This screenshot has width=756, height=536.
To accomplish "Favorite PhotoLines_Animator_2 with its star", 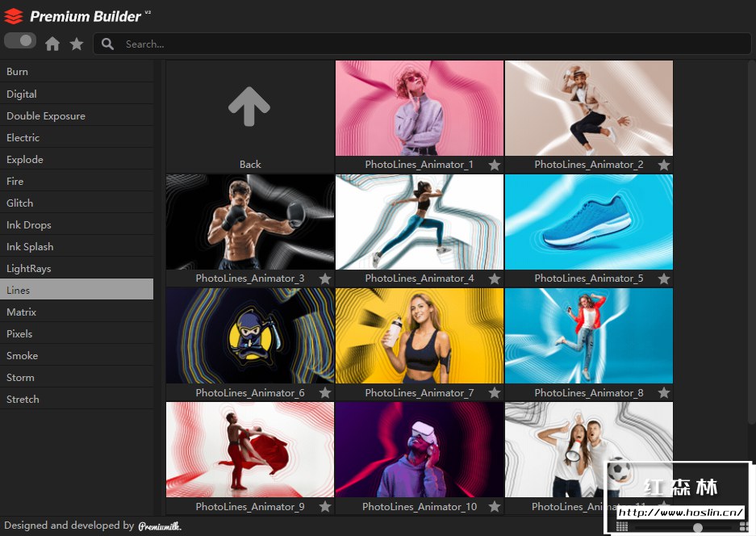I will (663, 165).
